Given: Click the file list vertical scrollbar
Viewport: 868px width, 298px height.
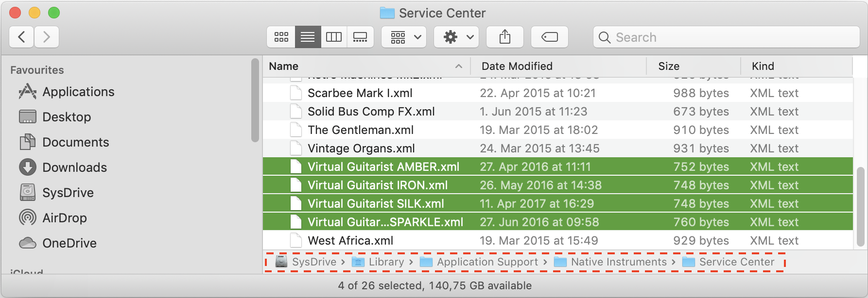Looking at the screenshot, I should [861, 206].
